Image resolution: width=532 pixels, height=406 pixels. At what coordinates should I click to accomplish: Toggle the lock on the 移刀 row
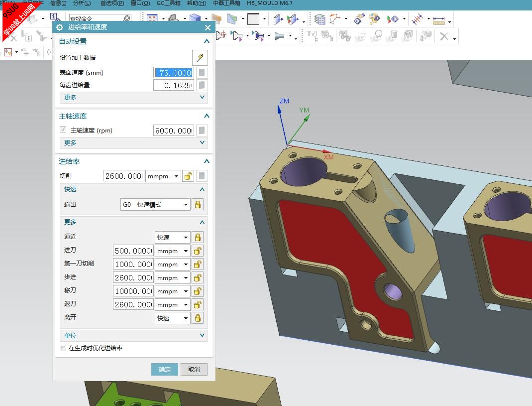198,291
